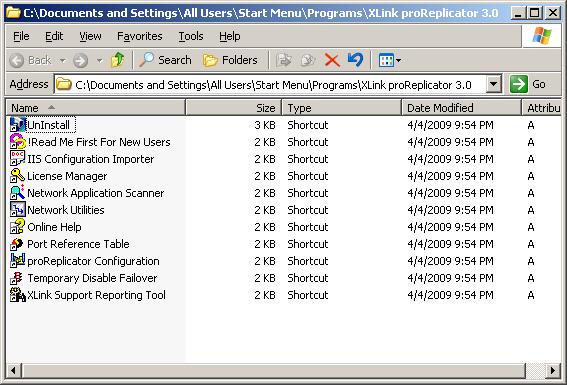The image size is (567, 385).
Task: Select 'IIS Configuration Importer' file name
Action: pos(90,159)
